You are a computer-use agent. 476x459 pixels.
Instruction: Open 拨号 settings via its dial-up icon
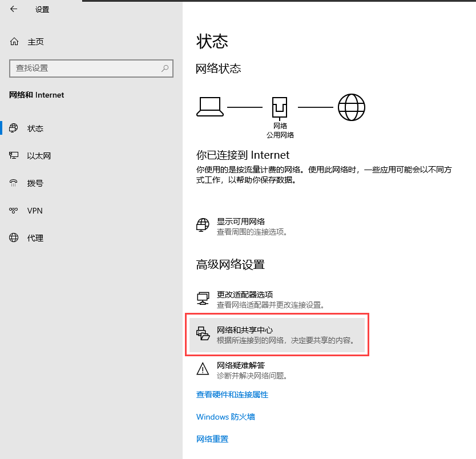[x=14, y=183]
